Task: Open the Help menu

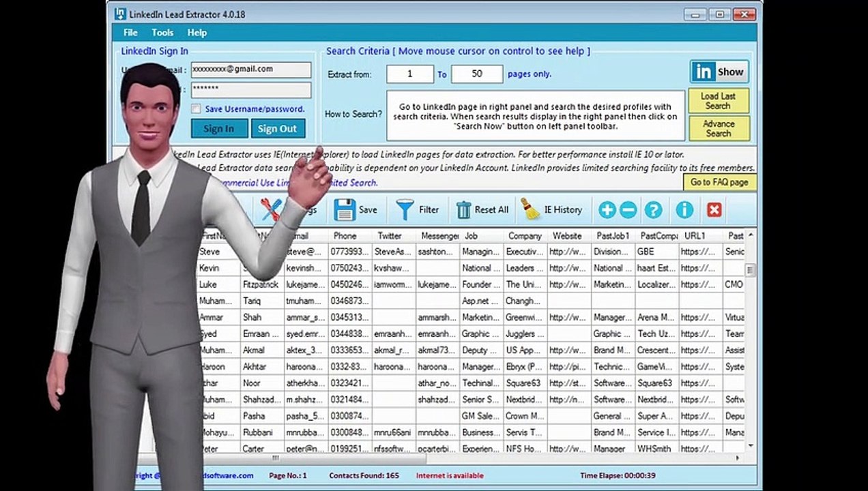Action: tap(197, 33)
